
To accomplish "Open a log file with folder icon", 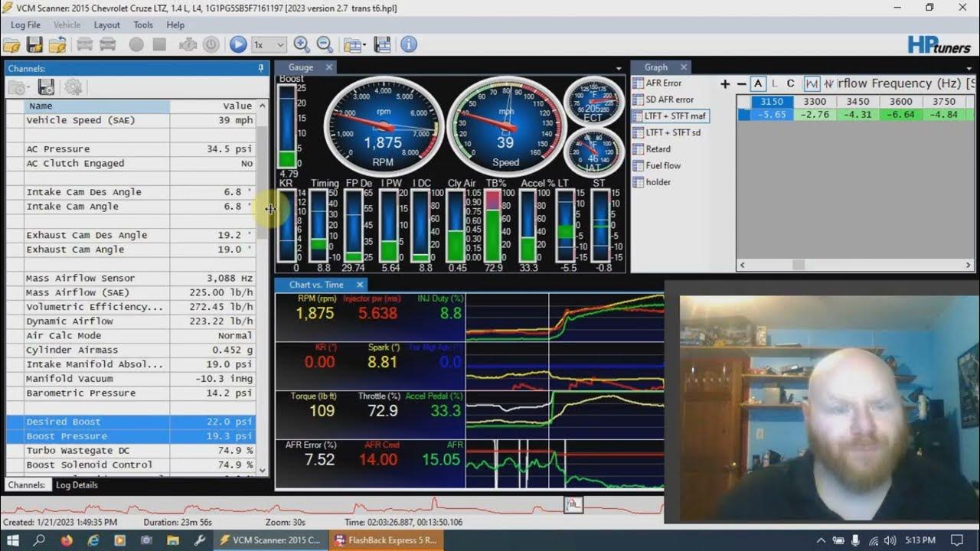I will pos(11,44).
